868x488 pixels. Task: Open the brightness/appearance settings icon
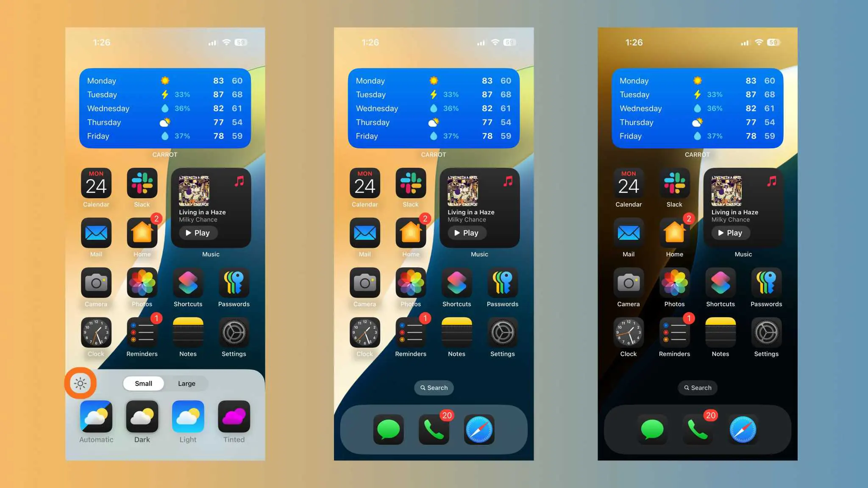click(81, 383)
